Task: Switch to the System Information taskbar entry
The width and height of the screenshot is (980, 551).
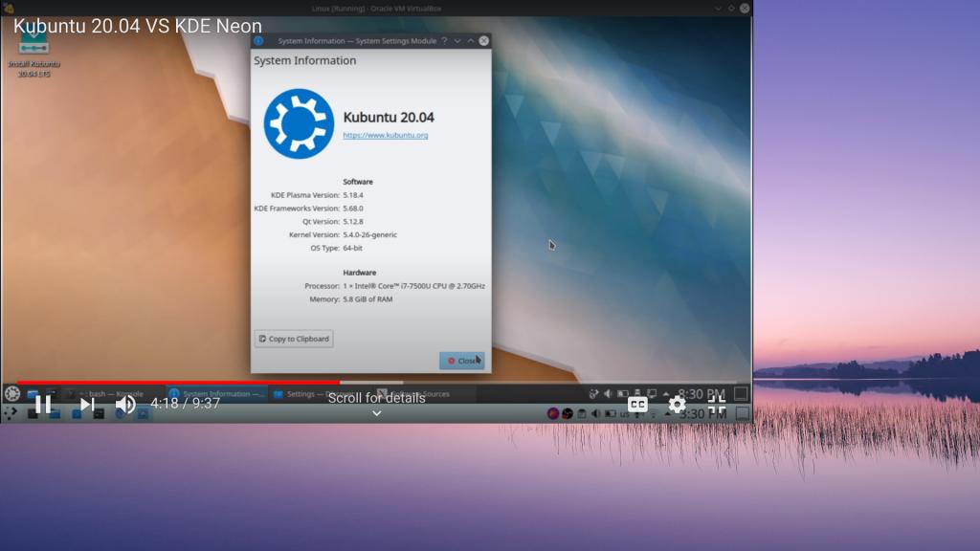Action: point(216,393)
